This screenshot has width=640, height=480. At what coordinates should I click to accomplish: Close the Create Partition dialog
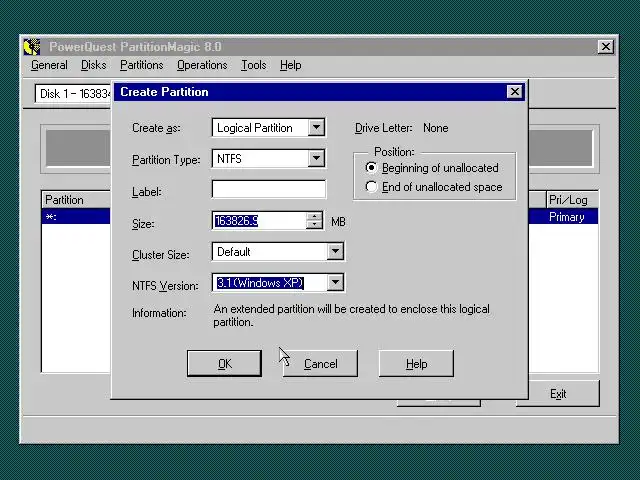[x=515, y=92]
